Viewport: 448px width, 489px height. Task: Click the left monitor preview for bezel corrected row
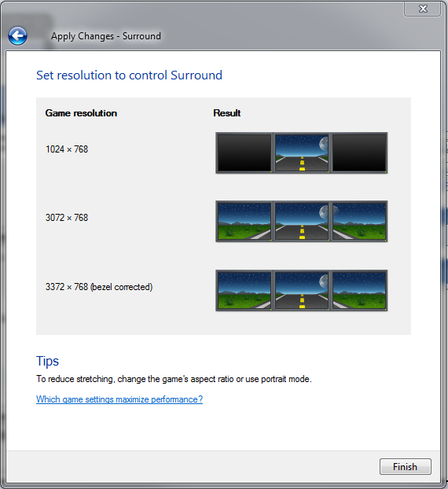(x=244, y=291)
